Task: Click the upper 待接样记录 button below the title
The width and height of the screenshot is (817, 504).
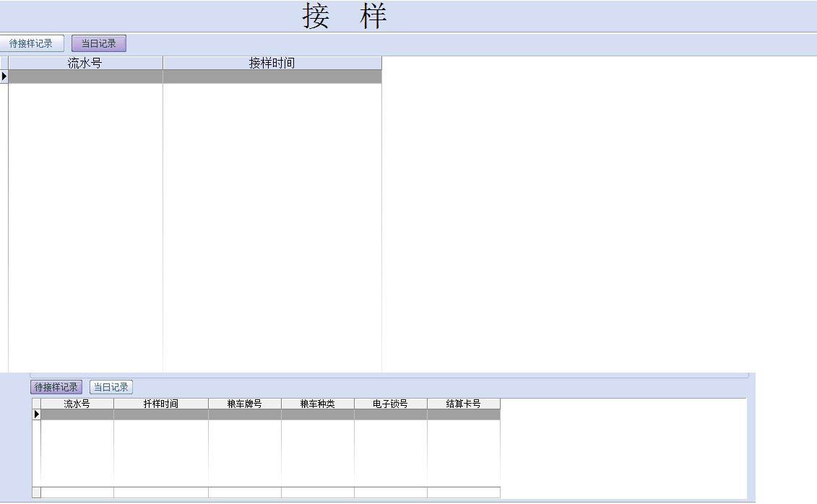Action: point(32,43)
